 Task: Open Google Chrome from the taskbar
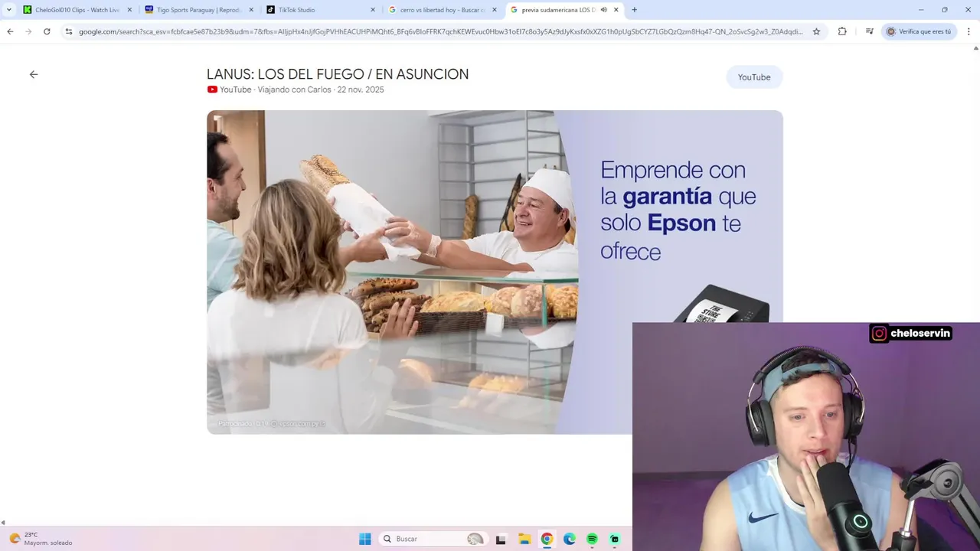click(547, 539)
